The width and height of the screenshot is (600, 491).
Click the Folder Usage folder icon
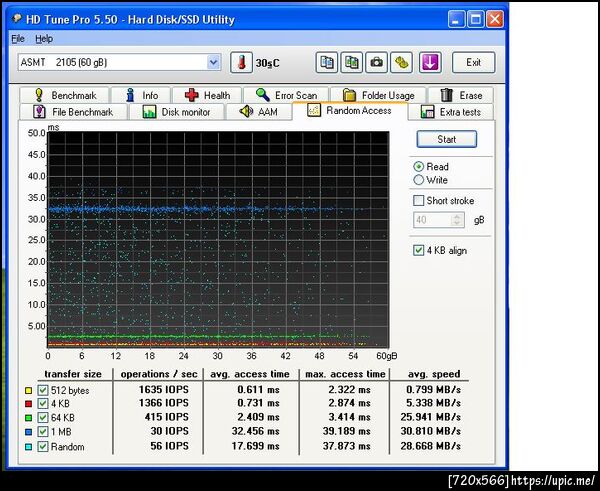pyautogui.click(x=349, y=95)
